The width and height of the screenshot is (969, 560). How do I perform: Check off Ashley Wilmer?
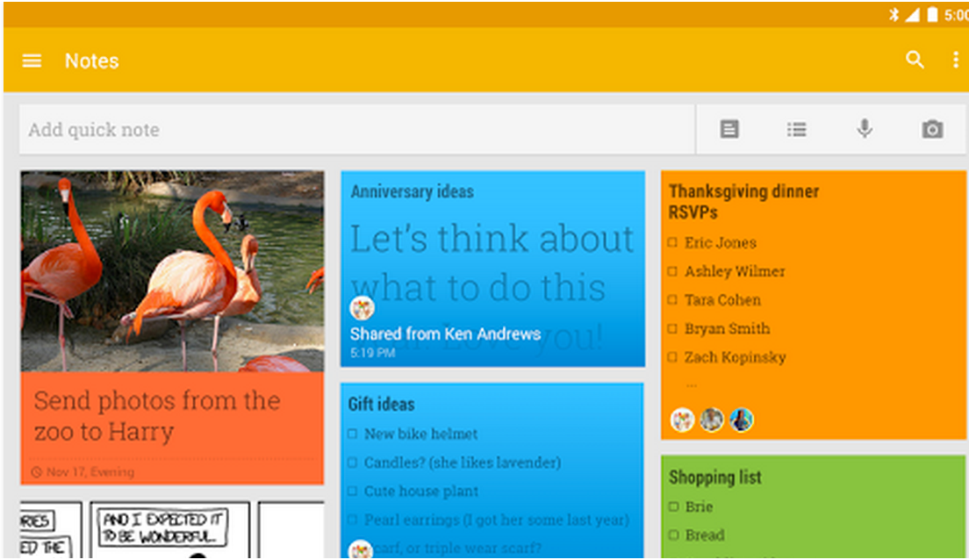click(x=673, y=271)
